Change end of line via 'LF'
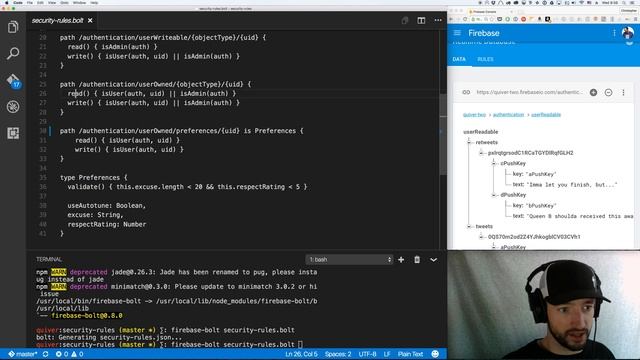This screenshot has height=360, width=640. 387,354
